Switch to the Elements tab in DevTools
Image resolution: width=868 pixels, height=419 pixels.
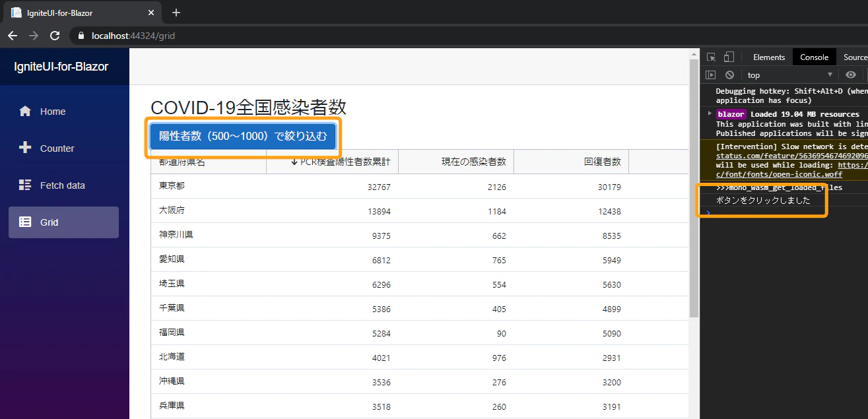click(x=769, y=57)
